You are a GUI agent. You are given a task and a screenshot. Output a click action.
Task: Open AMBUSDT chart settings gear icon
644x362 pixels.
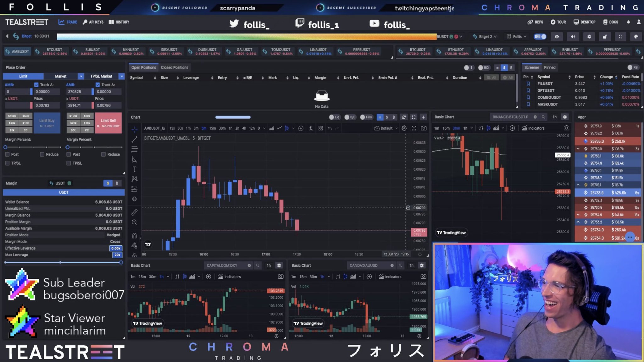click(404, 128)
